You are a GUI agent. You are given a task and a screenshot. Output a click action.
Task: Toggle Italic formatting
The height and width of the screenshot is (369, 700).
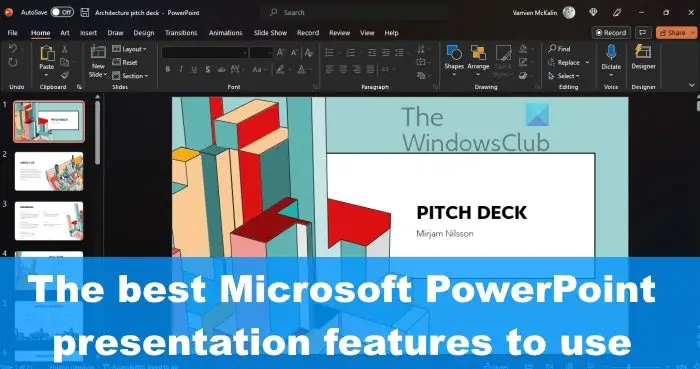pyautogui.click(x=181, y=69)
